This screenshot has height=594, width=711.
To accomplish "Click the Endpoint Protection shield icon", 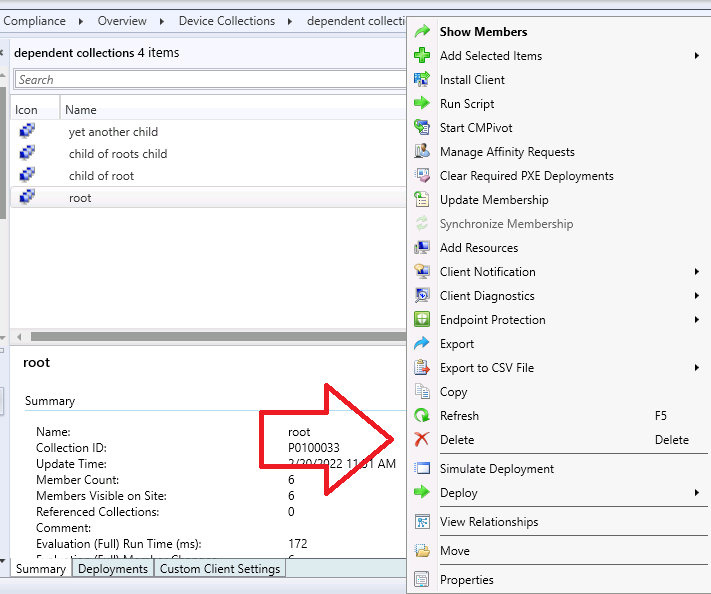I will [x=422, y=320].
